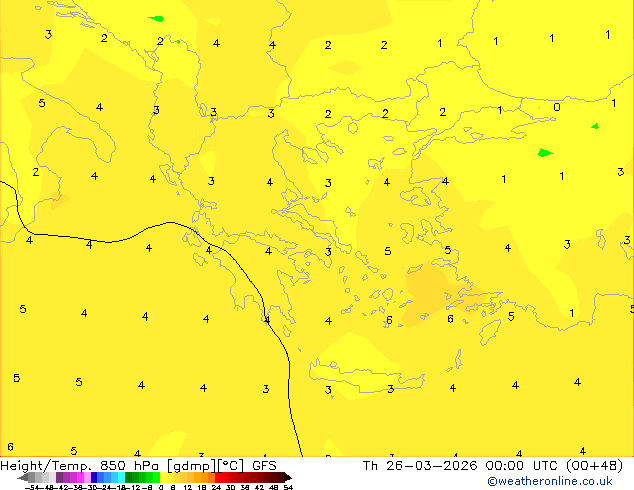The image size is (634, 490).
Task: Click the small orange patch at left edge
Action: pyautogui.click(x=60, y=199)
